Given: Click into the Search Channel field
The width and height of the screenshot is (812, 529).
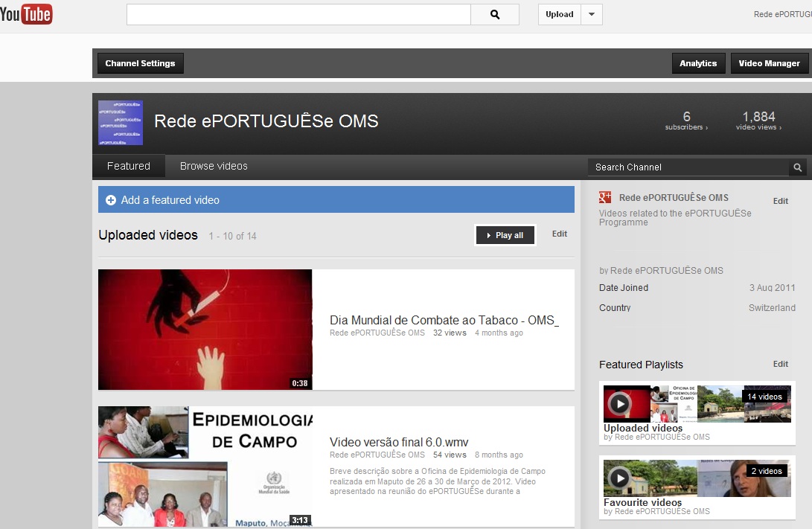Looking at the screenshot, I should [688, 167].
